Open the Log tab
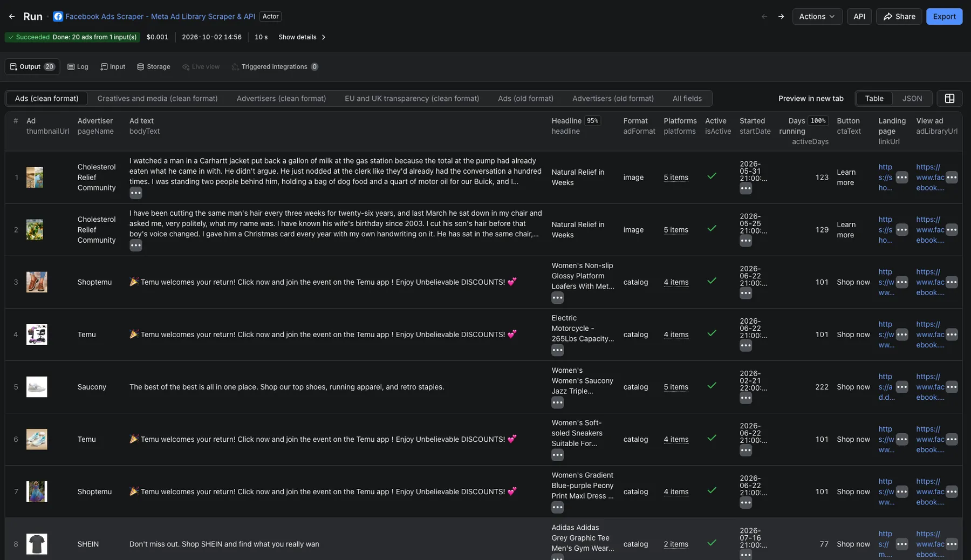Image resolution: width=971 pixels, height=560 pixels. point(78,67)
